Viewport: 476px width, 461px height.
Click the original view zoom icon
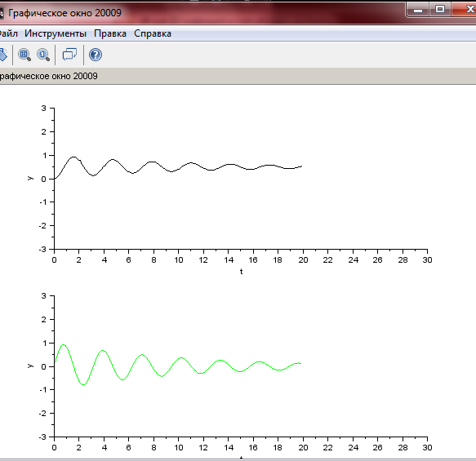click(43, 55)
